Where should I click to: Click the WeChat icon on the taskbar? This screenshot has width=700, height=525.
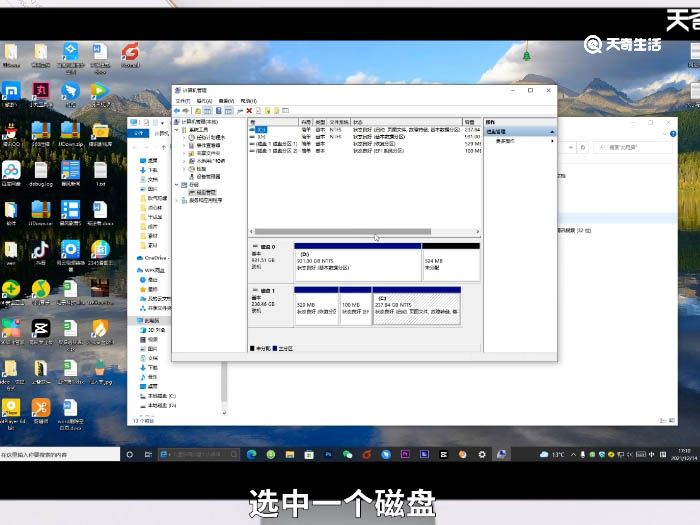tap(347, 454)
